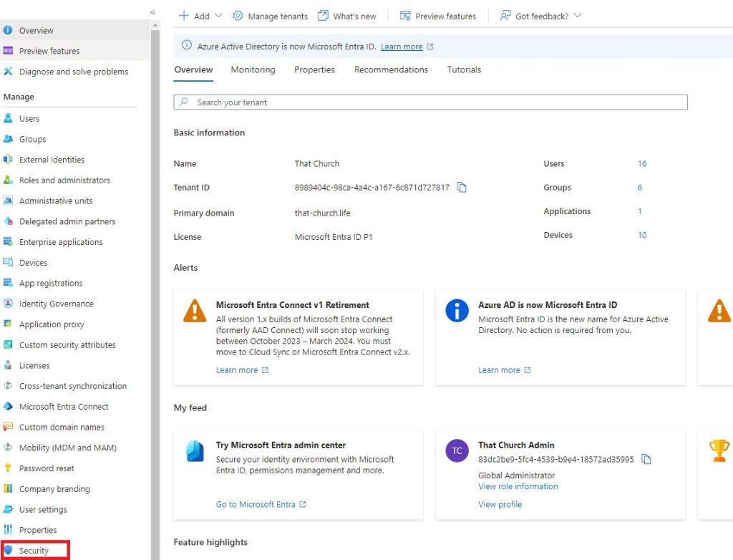Click View role information link

518,486
